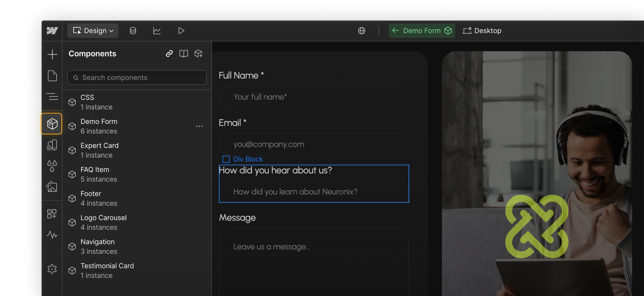Click the Div Block selection label

[x=243, y=159]
